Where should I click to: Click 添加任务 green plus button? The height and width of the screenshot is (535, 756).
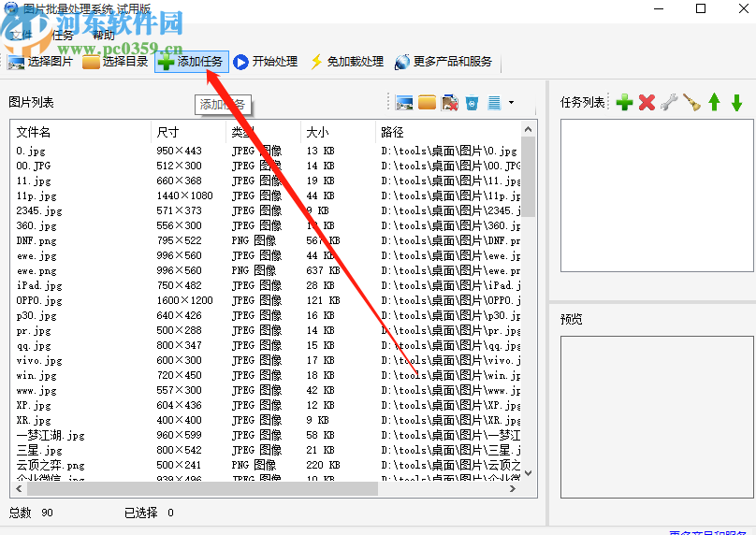pyautogui.click(x=192, y=62)
